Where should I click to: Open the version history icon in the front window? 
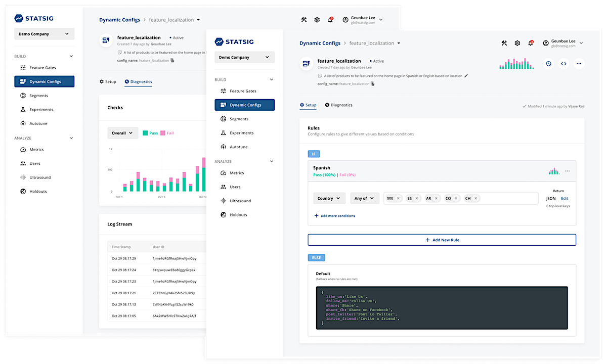coord(548,64)
